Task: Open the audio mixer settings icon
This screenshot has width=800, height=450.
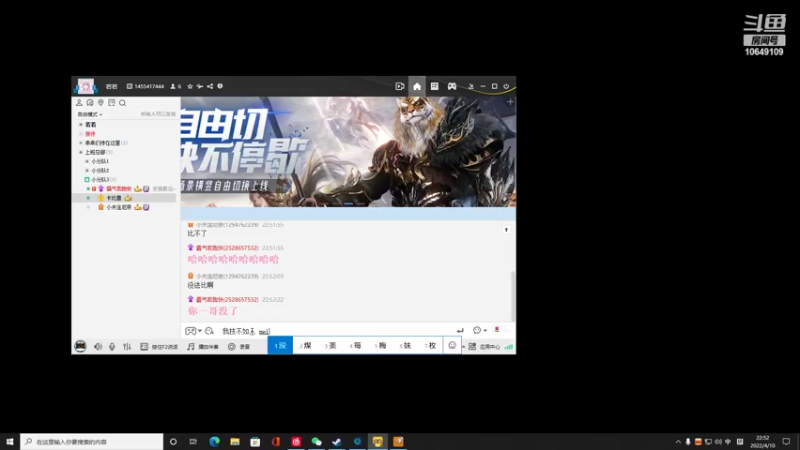Action: (127, 346)
